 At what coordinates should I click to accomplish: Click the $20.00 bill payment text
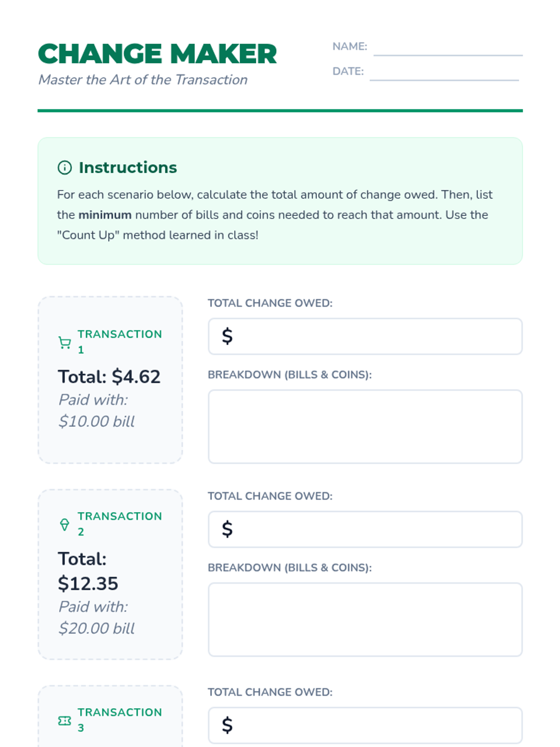click(x=97, y=628)
